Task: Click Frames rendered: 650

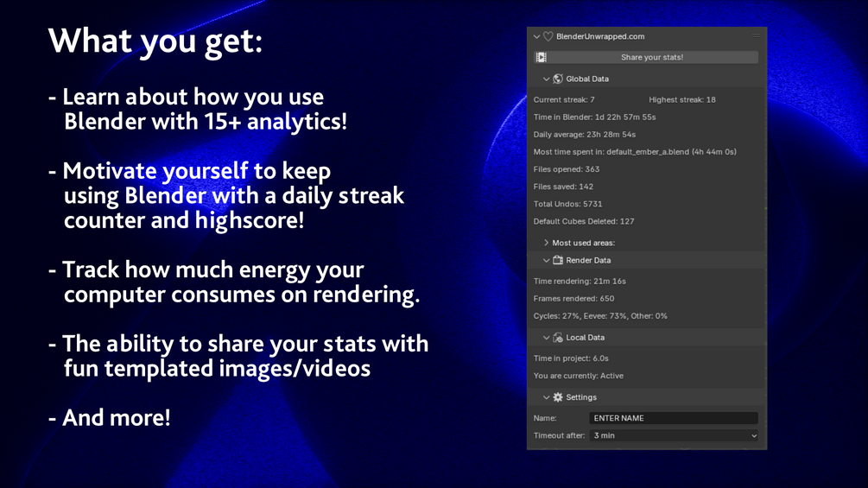Action: (574, 299)
